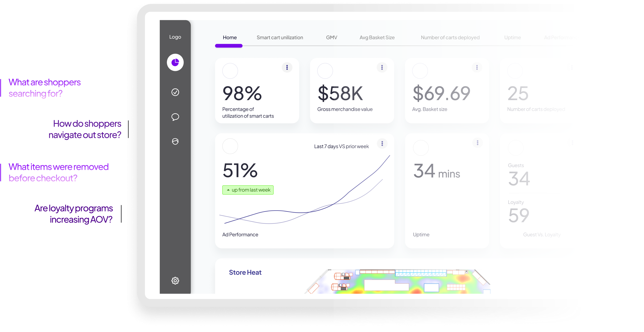Image resolution: width=644 pixels, height=332 pixels.
Task: Select the Avg Basket Size tab
Action: (x=377, y=38)
